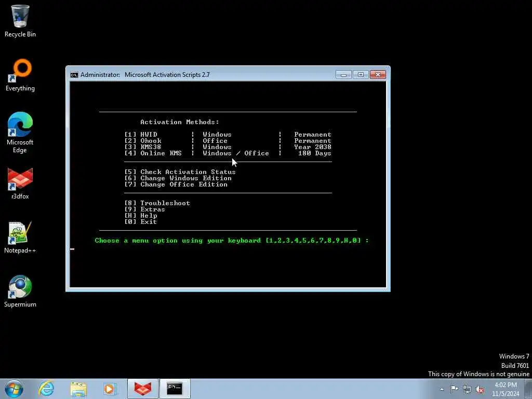Open network tray icon

(467, 389)
